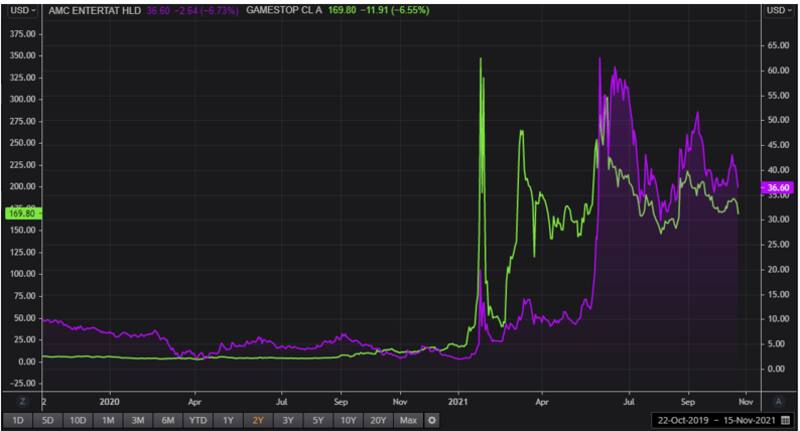Select the Max time range

coord(407,420)
